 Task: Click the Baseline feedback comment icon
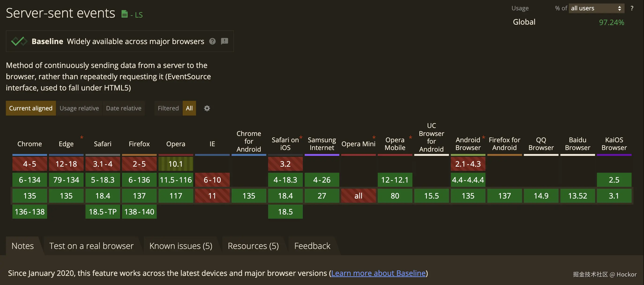pyautogui.click(x=225, y=41)
